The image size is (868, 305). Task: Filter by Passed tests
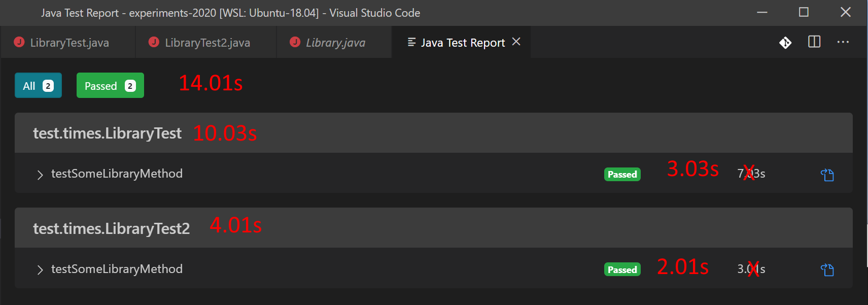[110, 86]
